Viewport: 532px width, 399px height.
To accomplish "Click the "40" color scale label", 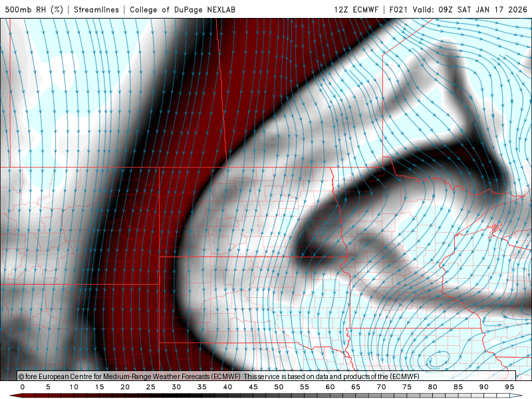I will pos(227,387).
